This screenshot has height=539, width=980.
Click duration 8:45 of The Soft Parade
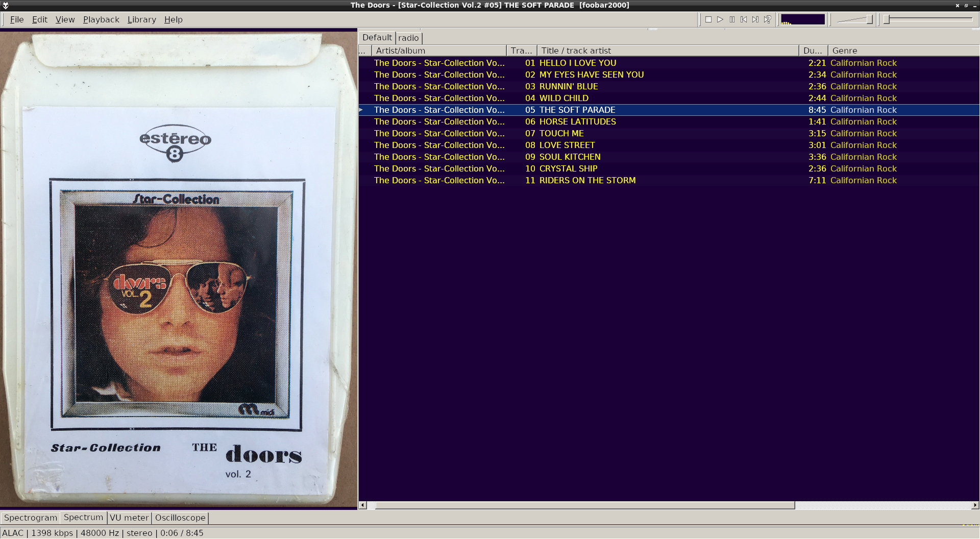[x=817, y=110]
